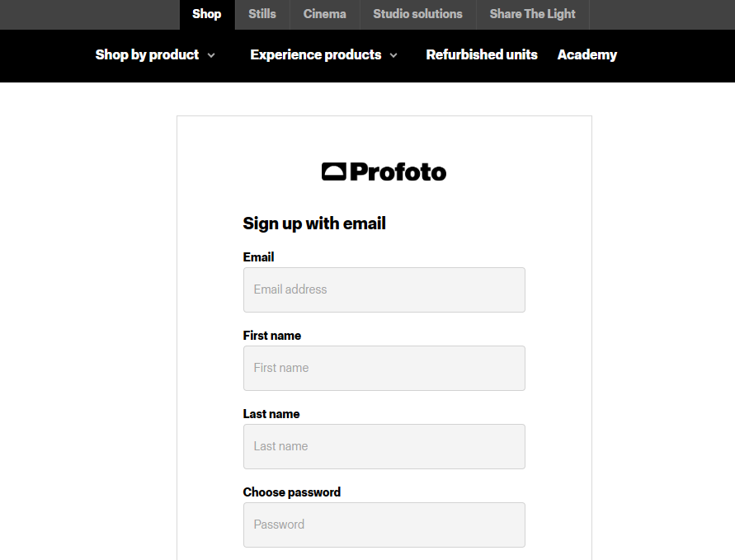Open the Refurbished units link
Viewport: 735px width, 560px height.
pyautogui.click(x=482, y=54)
